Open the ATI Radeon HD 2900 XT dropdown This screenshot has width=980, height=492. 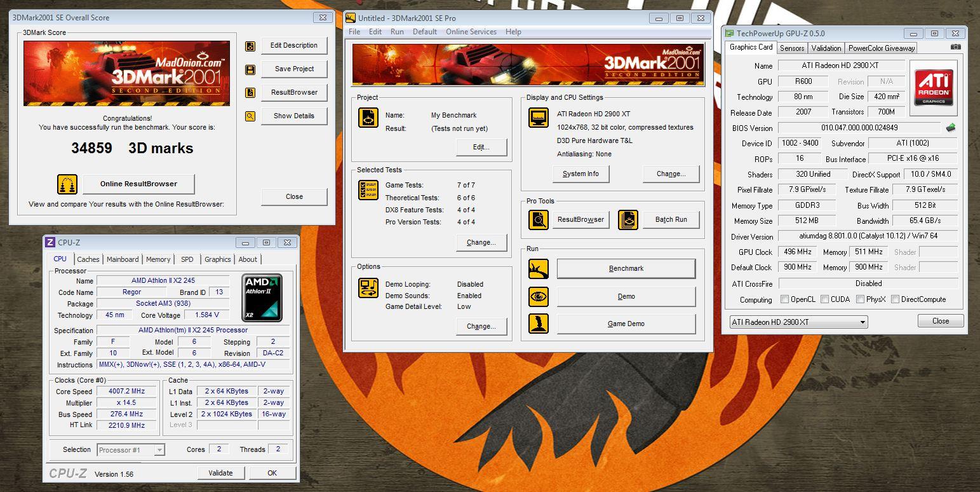[798, 322]
